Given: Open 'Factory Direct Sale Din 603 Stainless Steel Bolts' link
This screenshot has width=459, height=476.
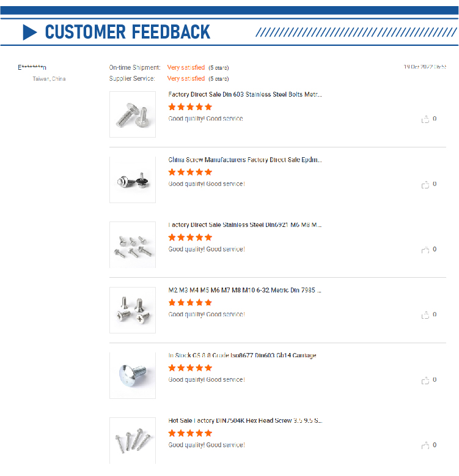Looking at the screenshot, I should (244, 95).
